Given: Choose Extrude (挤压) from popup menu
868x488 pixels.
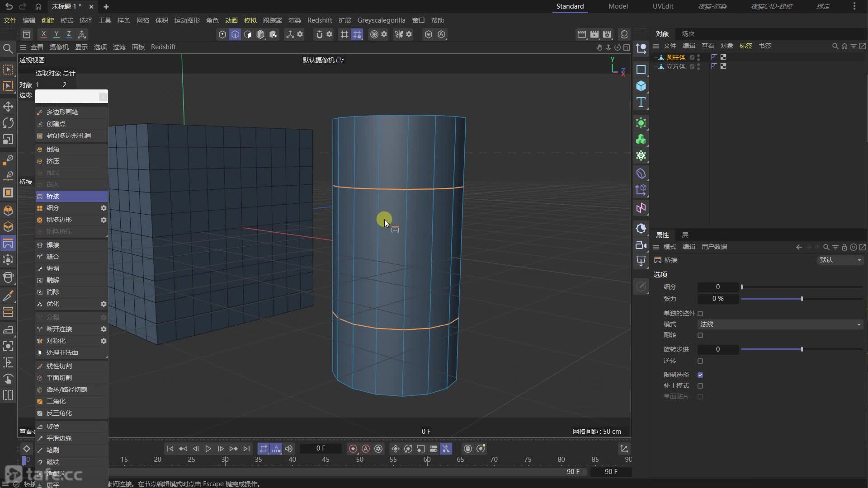Looking at the screenshot, I should pyautogui.click(x=71, y=161).
